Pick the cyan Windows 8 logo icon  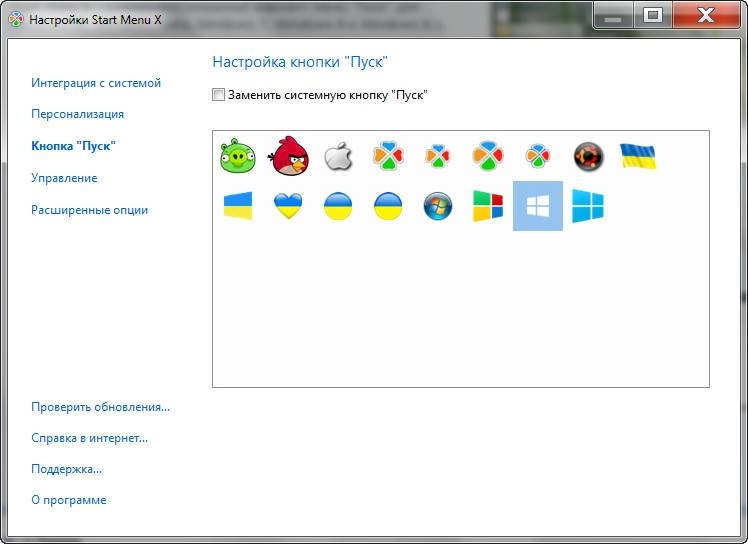pyautogui.click(x=588, y=206)
